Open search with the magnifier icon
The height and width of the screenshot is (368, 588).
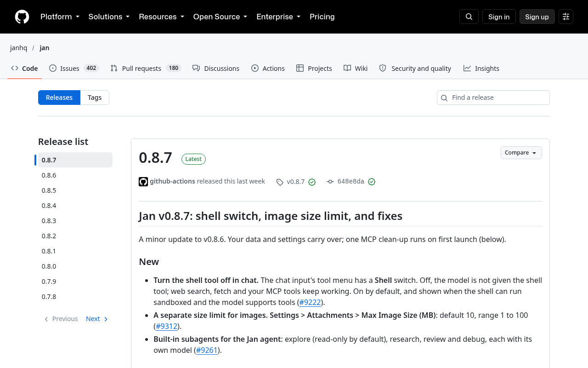pos(469,17)
